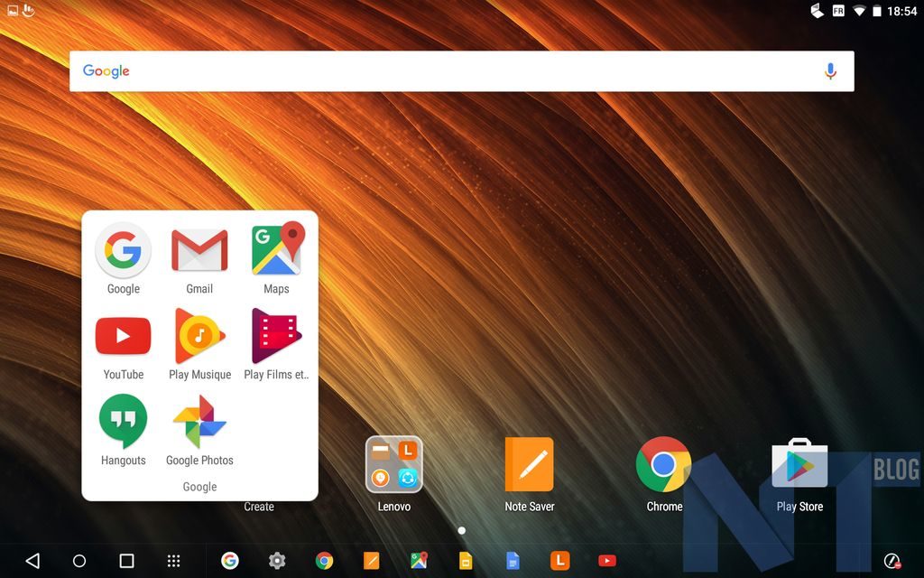Open YouTube in the Google folder
Image resolution: width=924 pixels, height=578 pixels.
[x=123, y=336]
